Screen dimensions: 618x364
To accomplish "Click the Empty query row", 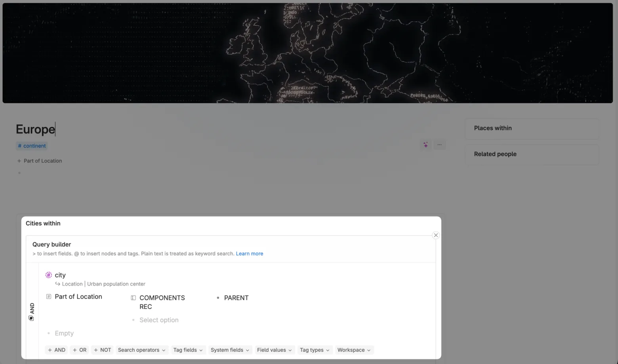I will [64, 334].
